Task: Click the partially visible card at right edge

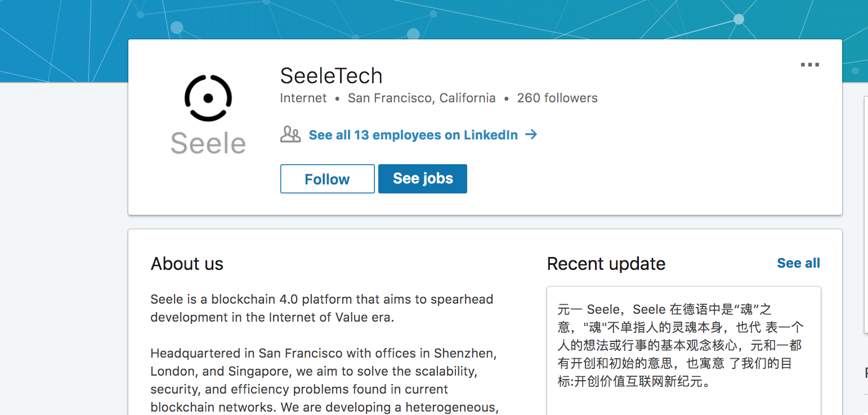Action: coord(866,214)
